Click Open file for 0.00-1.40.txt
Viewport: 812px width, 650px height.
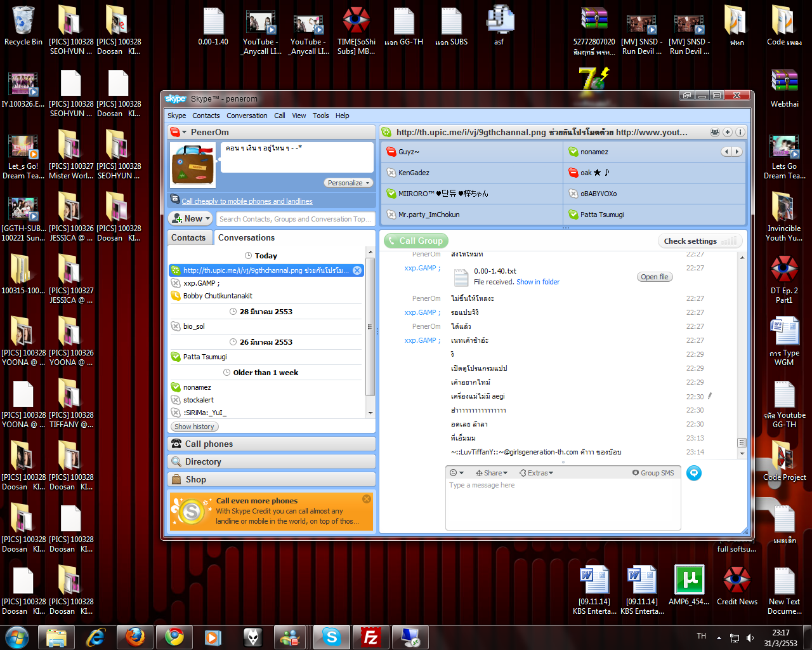(x=655, y=277)
